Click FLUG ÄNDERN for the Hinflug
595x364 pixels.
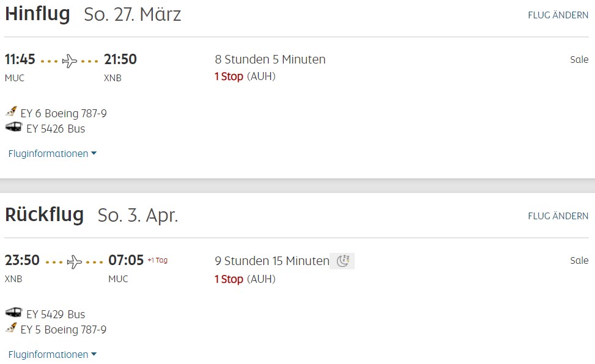558,15
